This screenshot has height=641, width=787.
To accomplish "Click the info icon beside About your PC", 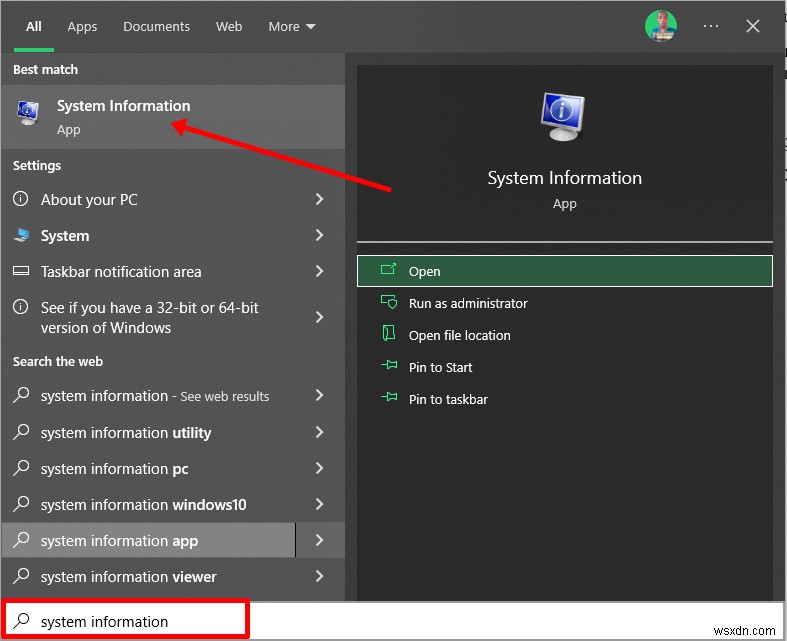I will click(x=21, y=199).
